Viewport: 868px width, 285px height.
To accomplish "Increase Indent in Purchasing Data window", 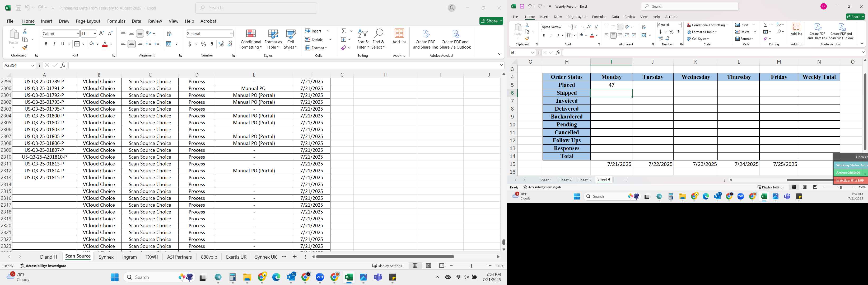I will click(x=157, y=44).
